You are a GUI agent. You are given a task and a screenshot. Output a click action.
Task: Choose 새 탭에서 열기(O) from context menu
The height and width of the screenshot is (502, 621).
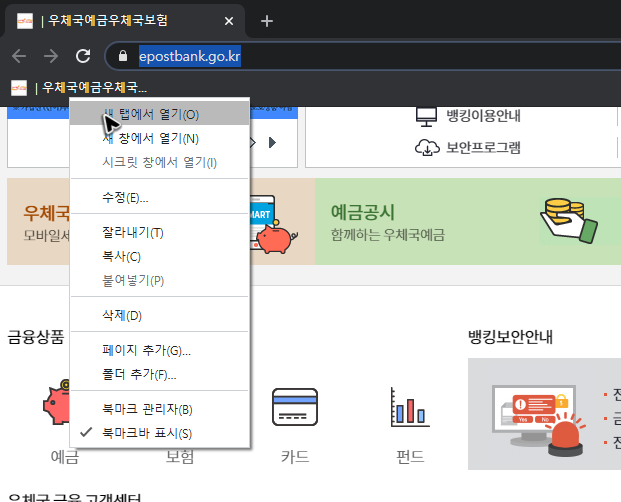(x=160, y=114)
